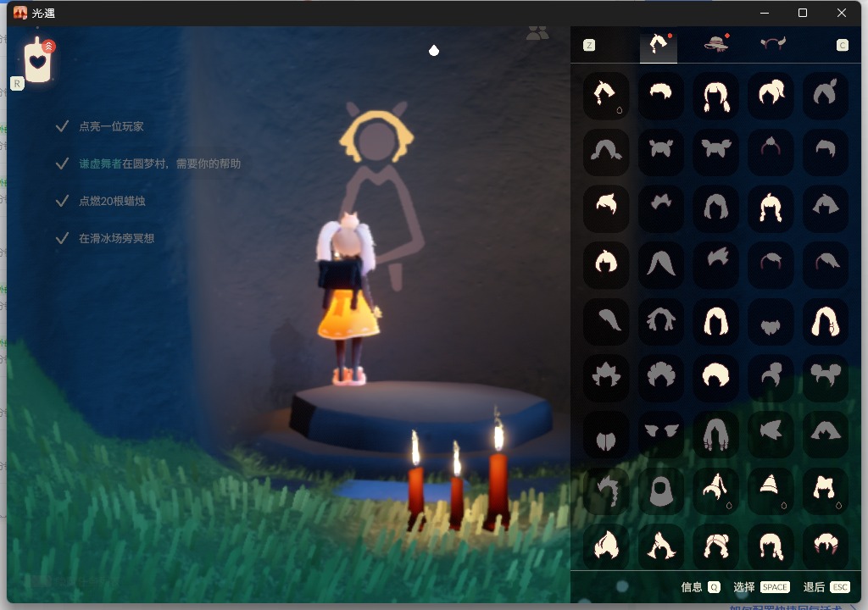
Task: Choose the grey short bowl-cut hairstyle
Action: coord(826,152)
